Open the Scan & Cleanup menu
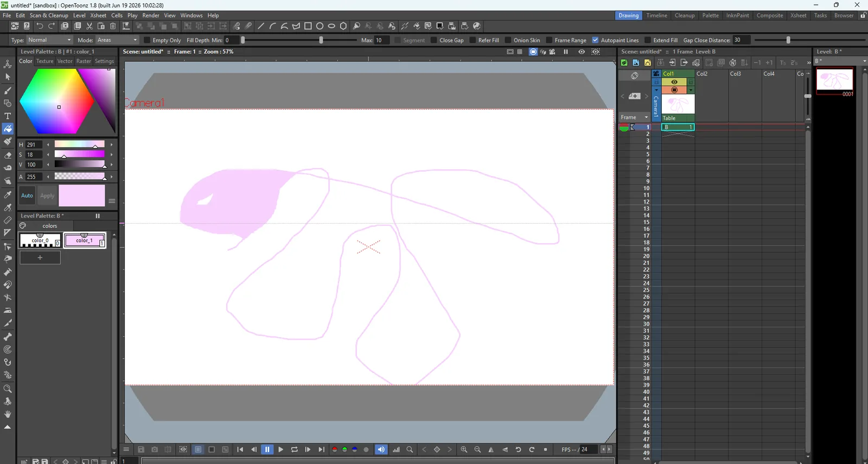The image size is (868, 464). click(x=49, y=16)
